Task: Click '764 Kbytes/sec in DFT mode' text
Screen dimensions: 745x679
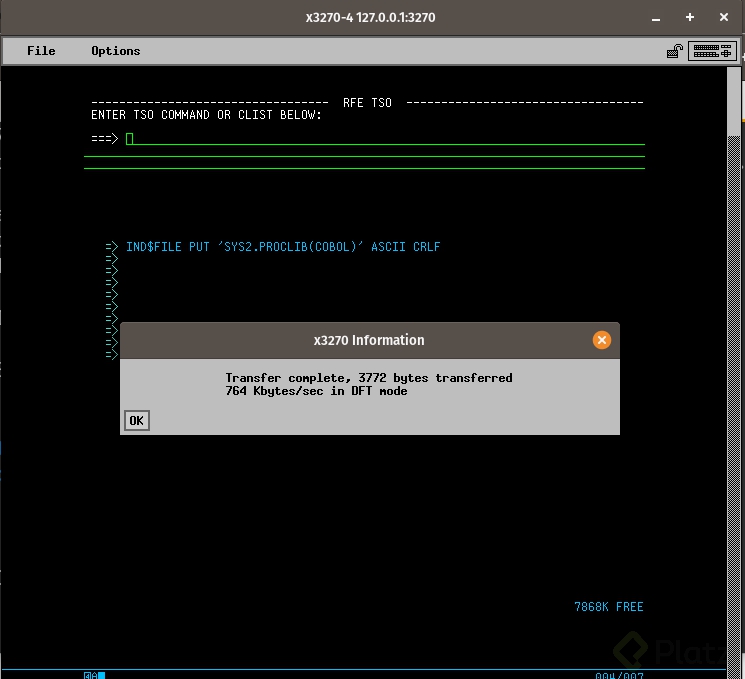Action: coord(316,391)
